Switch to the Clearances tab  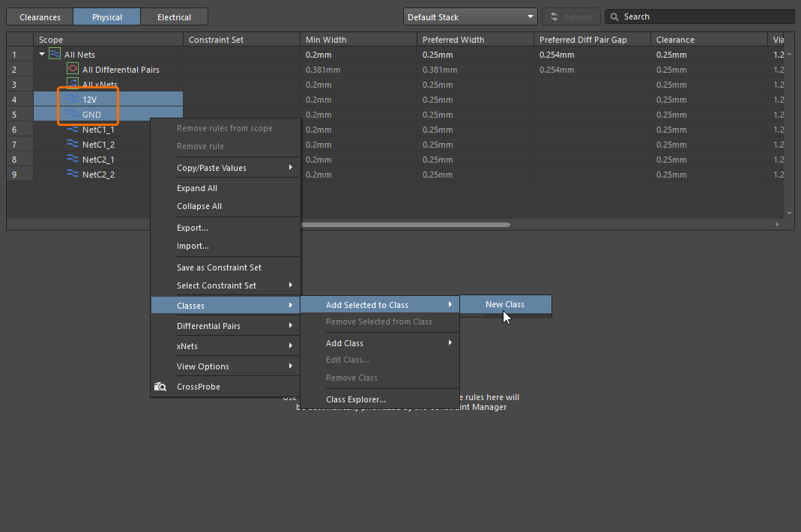pos(40,16)
